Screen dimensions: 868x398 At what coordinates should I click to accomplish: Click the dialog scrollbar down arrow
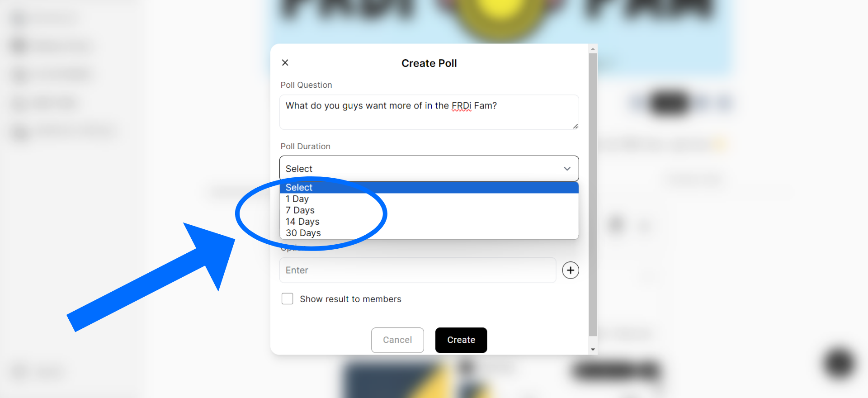(593, 350)
